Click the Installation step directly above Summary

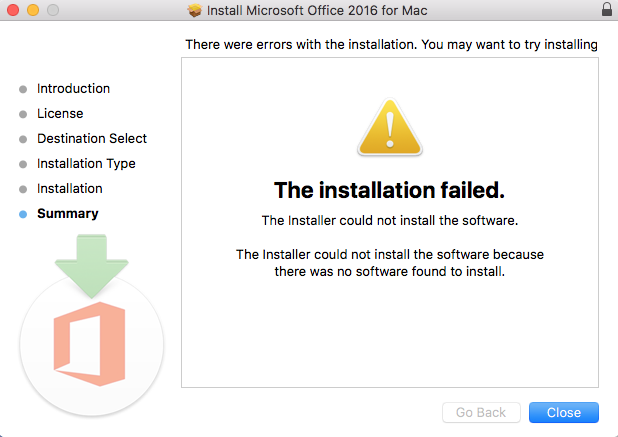(x=69, y=189)
